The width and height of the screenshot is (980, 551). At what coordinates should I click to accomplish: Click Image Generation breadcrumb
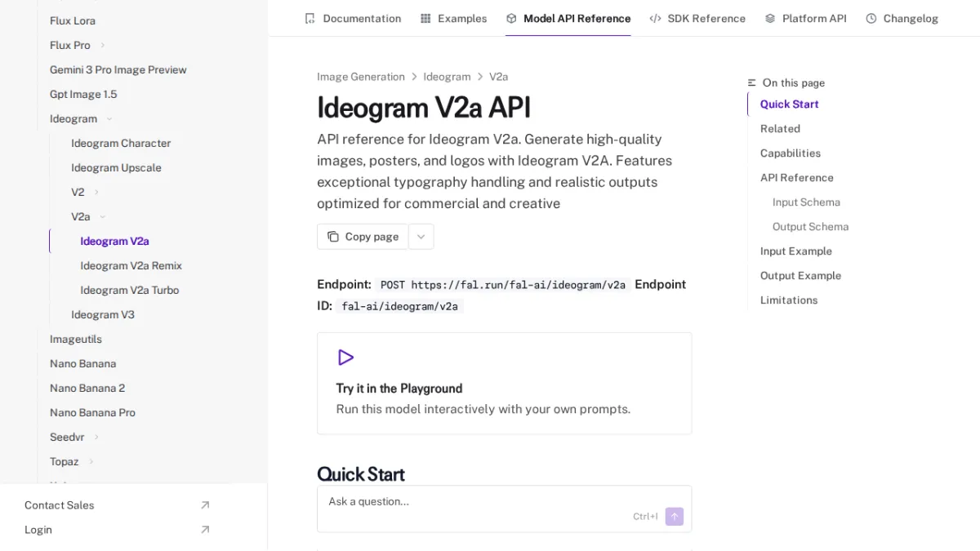361,77
